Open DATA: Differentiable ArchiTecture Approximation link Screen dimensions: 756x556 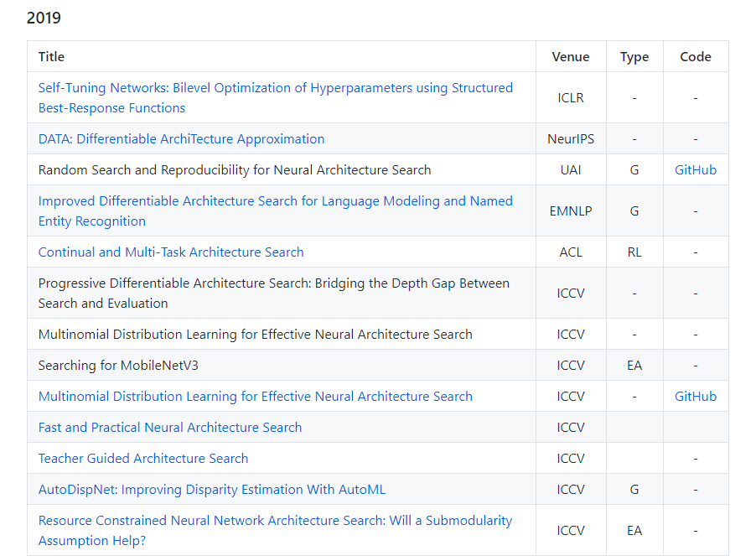click(181, 139)
